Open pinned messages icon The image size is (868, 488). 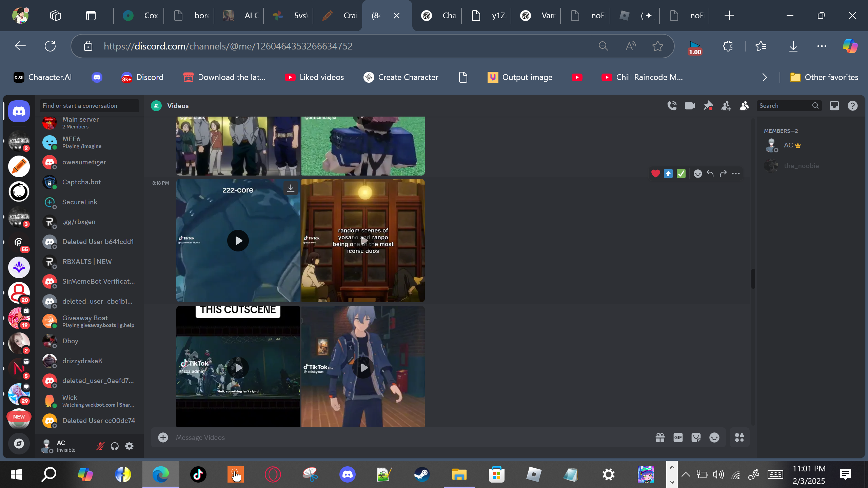(x=708, y=106)
